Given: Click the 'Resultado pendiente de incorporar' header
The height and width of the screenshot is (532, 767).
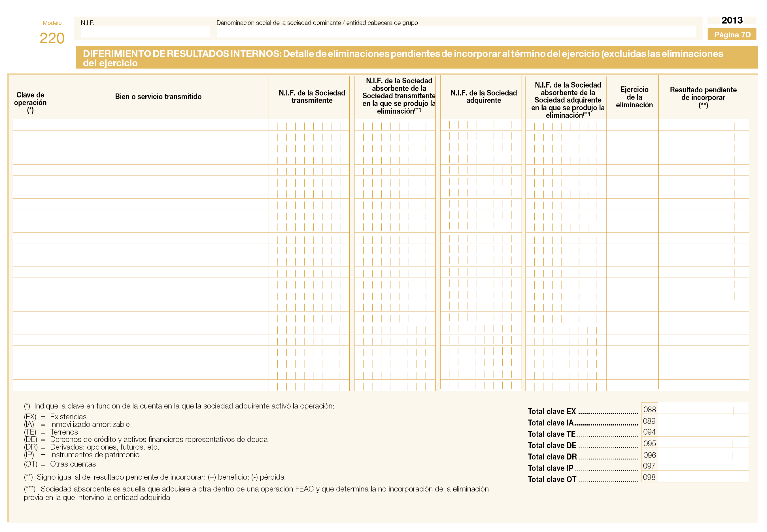Looking at the screenshot, I should pos(703,97).
